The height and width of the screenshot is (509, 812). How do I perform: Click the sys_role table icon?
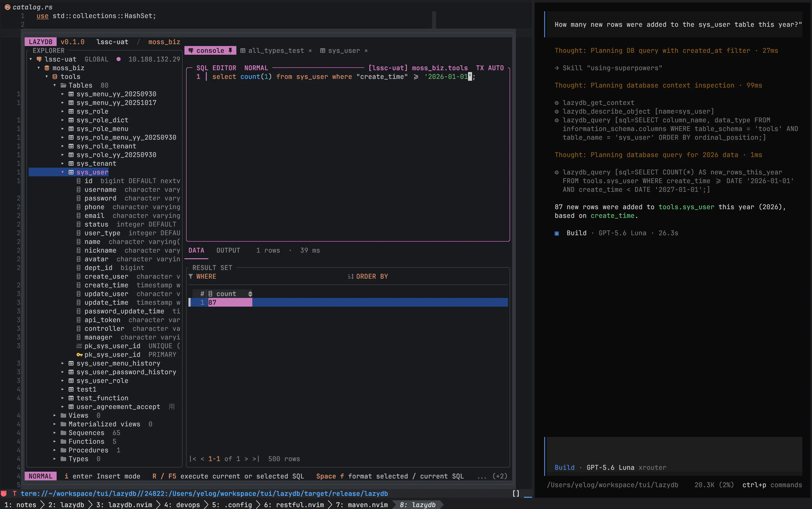[x=71, y=112]
